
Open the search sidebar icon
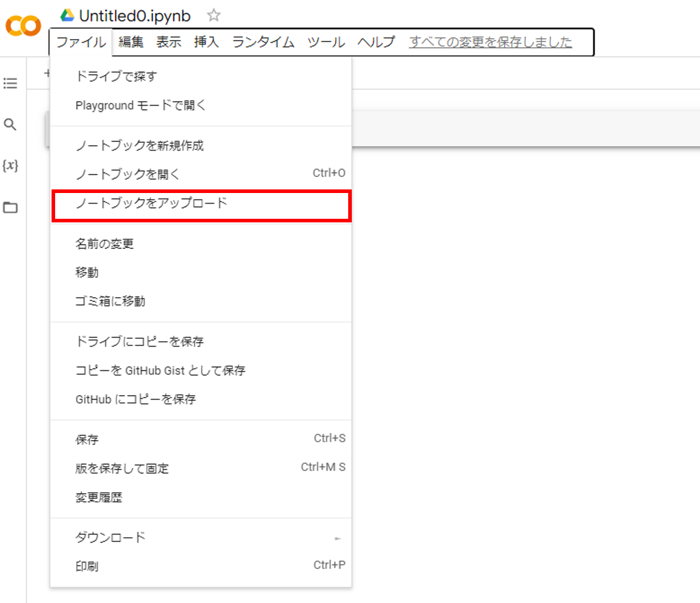[10, 125]
